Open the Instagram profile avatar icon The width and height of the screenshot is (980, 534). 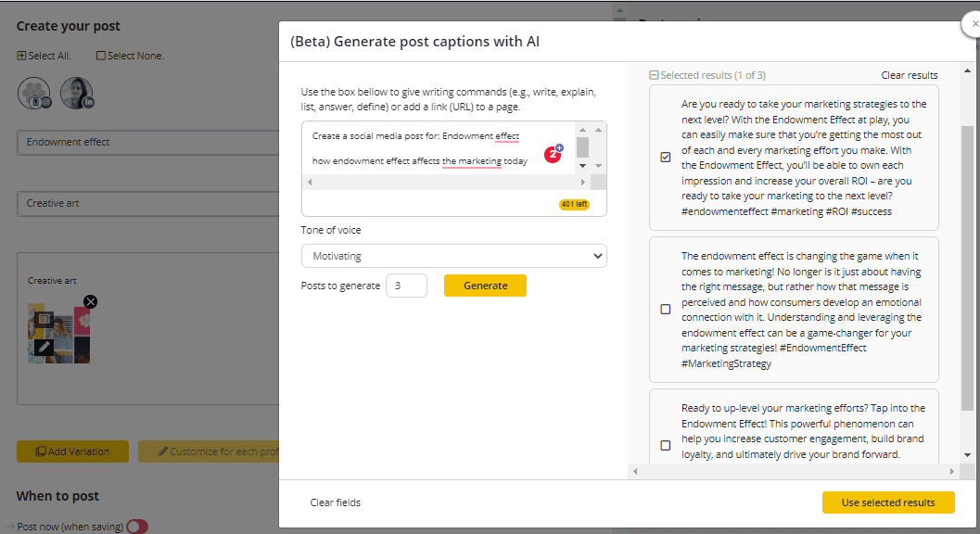point(34,93)
